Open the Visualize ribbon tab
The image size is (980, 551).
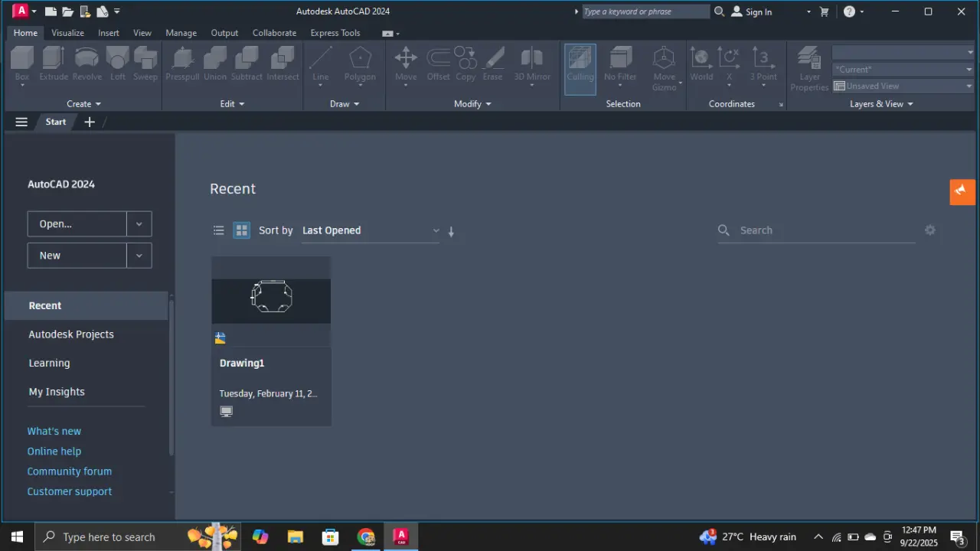coord(67,33)
